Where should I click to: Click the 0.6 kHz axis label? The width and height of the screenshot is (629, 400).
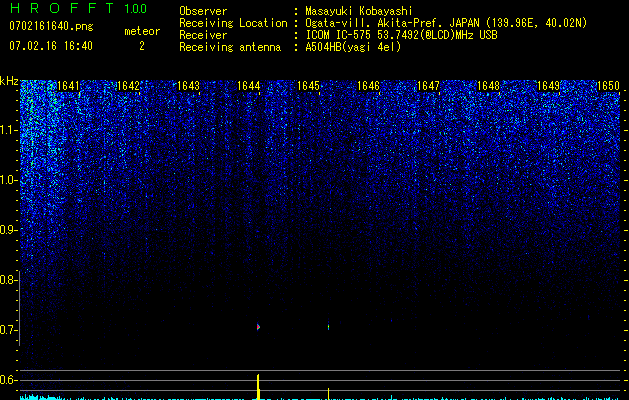tap(8, 380)
